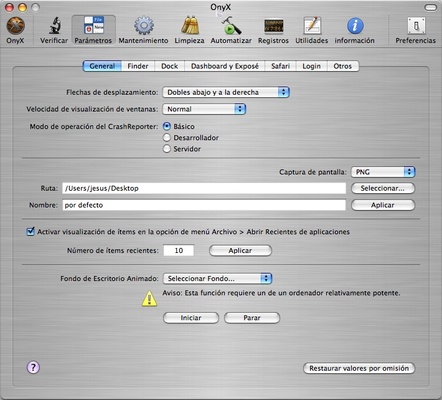Click Restaurar valores por omisión

pos(359,368)
